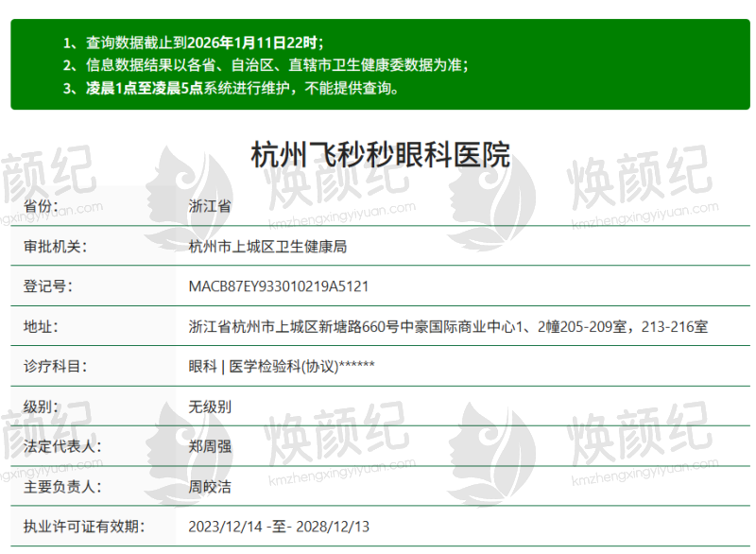Click the departments value 眼科 | 医学检验科(协议)

[282, 366]
